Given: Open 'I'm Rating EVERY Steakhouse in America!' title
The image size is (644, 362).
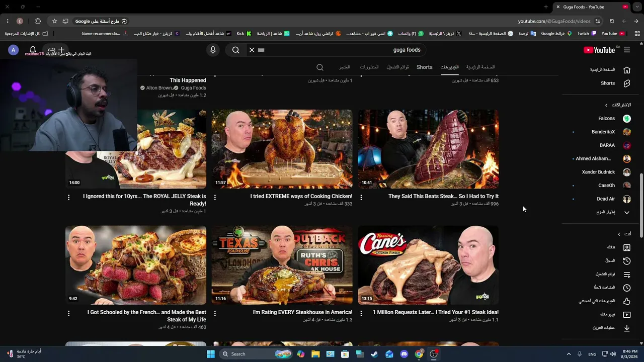Looking at the screenshot, I should [302, 312].
